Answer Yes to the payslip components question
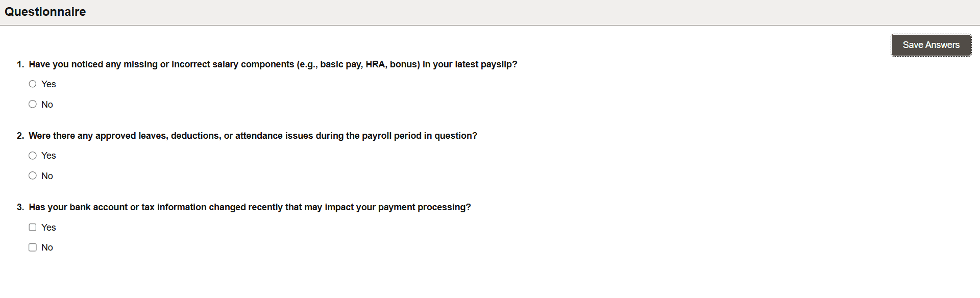Image resolution: width=980 pixels, height=298 pixels. click(33, 84)
